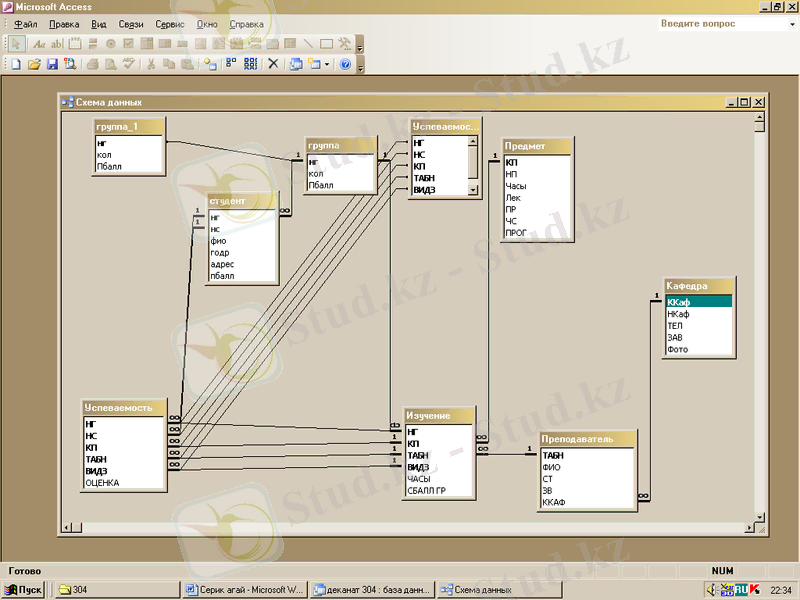800x600 pixels.
Task: Activate the Select Objects pointer tool
Action: (16, 44)
